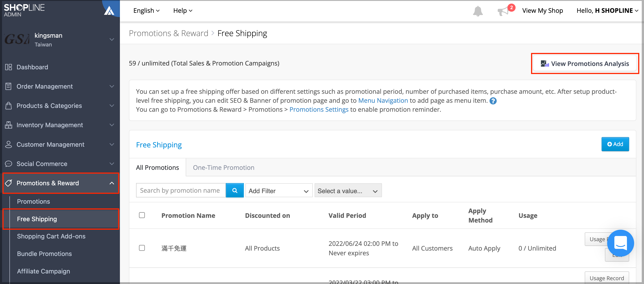Click the Apply Method column header
This screenshot has width=644, height=284.
click(480, 215)
